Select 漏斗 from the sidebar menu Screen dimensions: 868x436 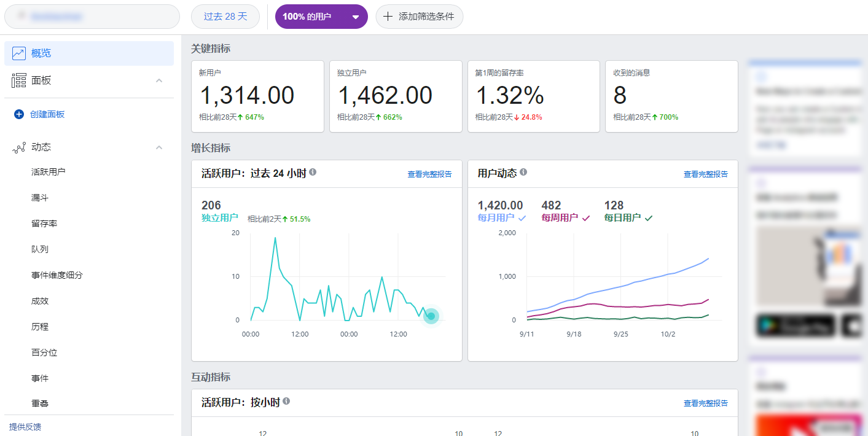coord(40,198)
